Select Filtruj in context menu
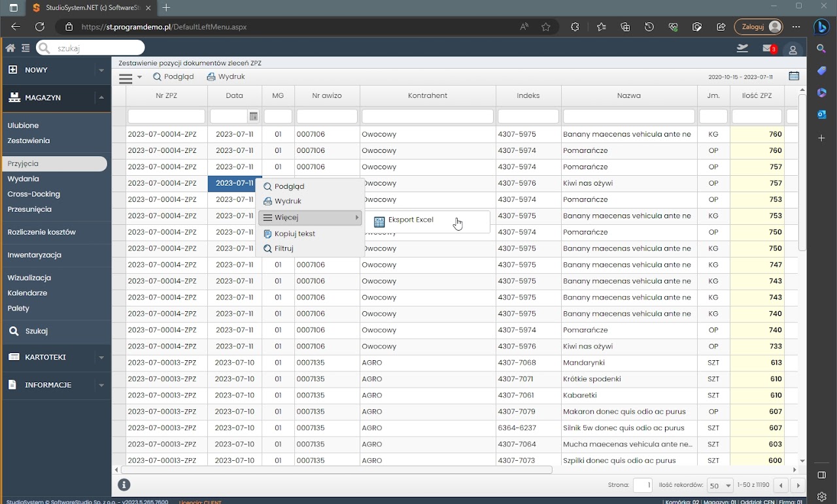 point(283,248)
